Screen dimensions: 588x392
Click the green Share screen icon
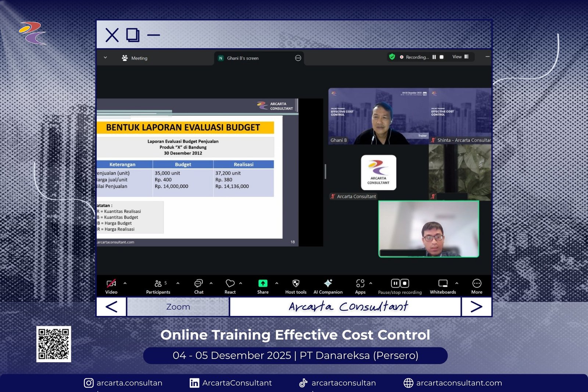pos(263,283)
